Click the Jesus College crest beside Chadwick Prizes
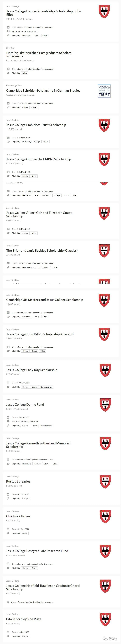Image resolution: width=121 pixels, height=644 pixels. 105,517
